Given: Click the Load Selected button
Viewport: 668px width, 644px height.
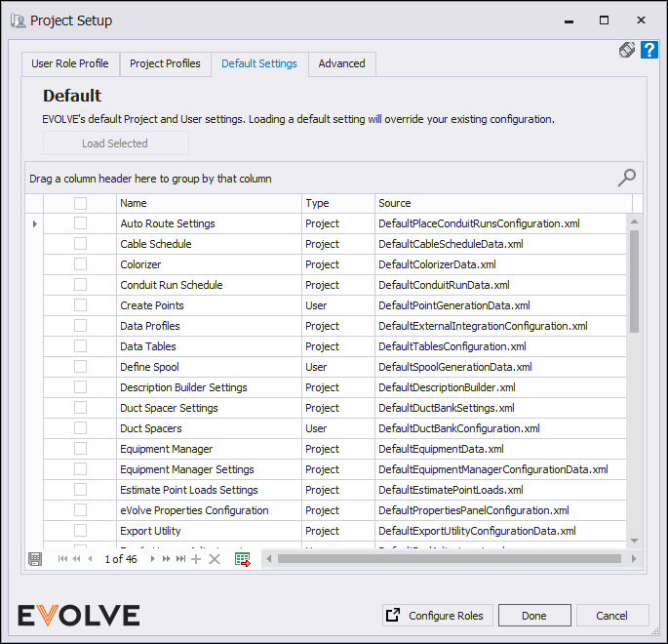Looking at the screenshot, I should 115,143.
